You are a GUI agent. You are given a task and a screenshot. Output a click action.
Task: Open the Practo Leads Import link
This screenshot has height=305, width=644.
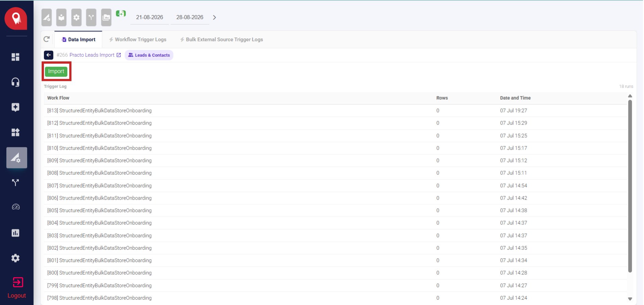(x=92, y=55)
